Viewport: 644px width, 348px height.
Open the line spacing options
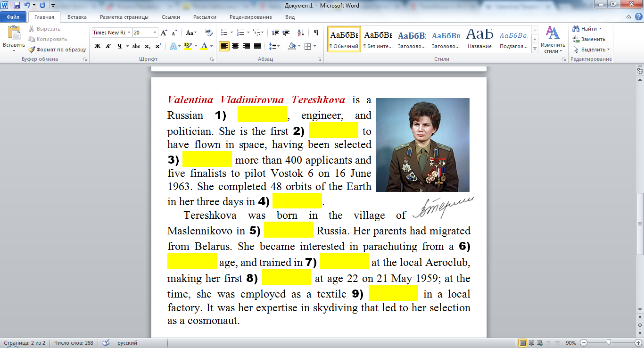[274, 46]
